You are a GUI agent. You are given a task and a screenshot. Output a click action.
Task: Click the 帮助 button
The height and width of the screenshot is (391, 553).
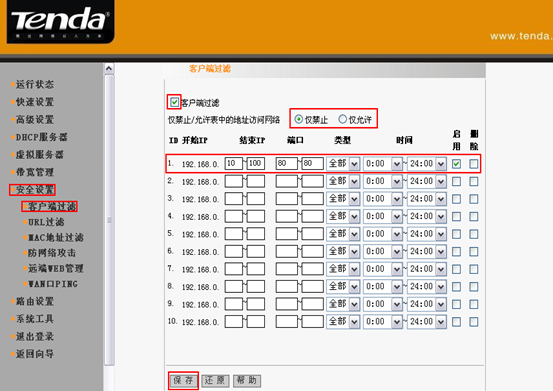tap(247, 380)
